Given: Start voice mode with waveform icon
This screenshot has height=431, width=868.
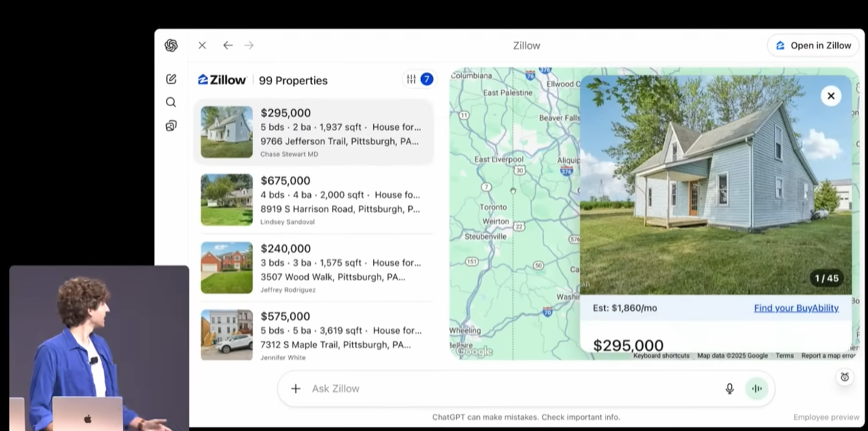Looking at the screenshot, I should 757,388.
